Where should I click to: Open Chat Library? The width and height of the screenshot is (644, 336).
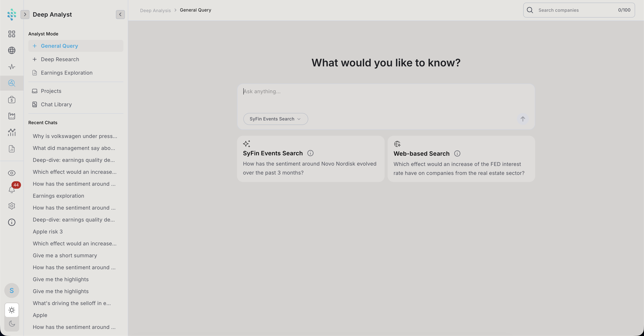click(x=76, y=104)
